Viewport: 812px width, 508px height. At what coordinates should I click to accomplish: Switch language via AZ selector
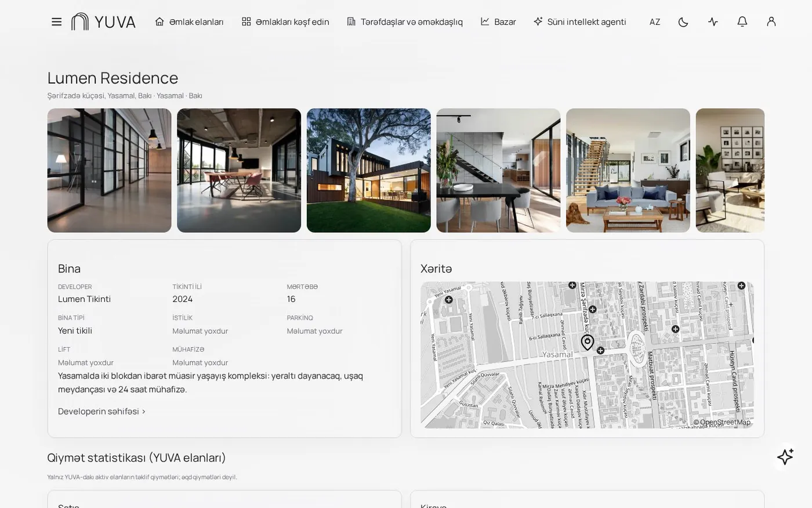(x=655, y=22)
